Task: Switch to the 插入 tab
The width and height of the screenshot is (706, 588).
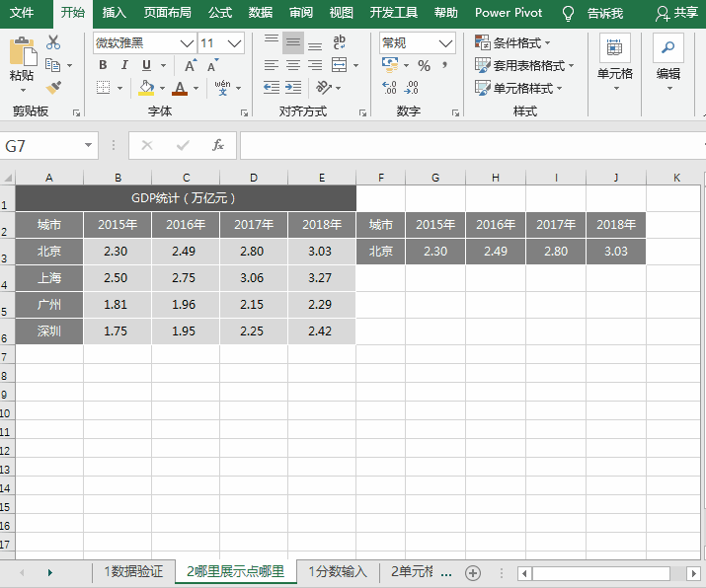Action: click(114, 13)
